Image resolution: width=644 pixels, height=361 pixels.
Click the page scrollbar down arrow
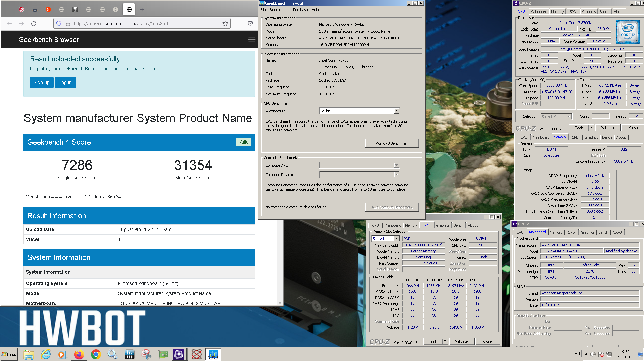point(280,303)
